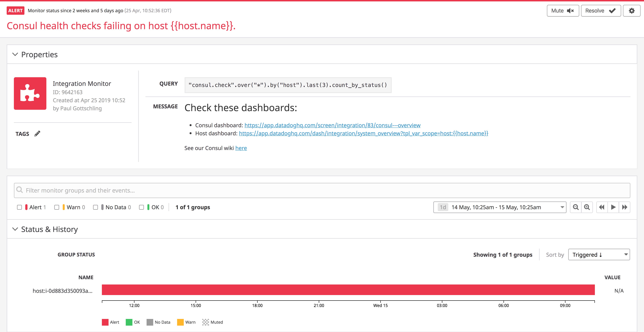Image resolution: width=644 pixels, height=332 pixels.
Task: Open the 1d time range dropdown
Action: pos(500,207)
